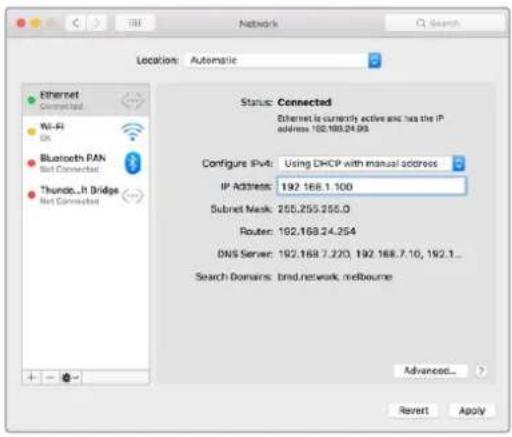Click the Thunderbolt Bridge connector icon
The image size is (512, 437).
[x=132, y=196]
